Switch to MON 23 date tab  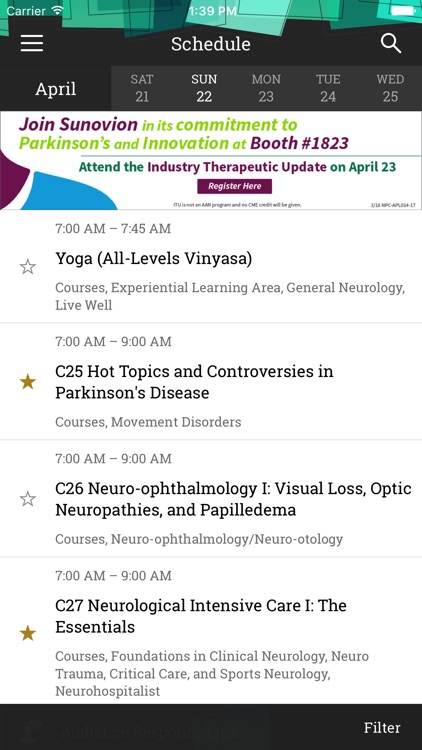point(266,88)
